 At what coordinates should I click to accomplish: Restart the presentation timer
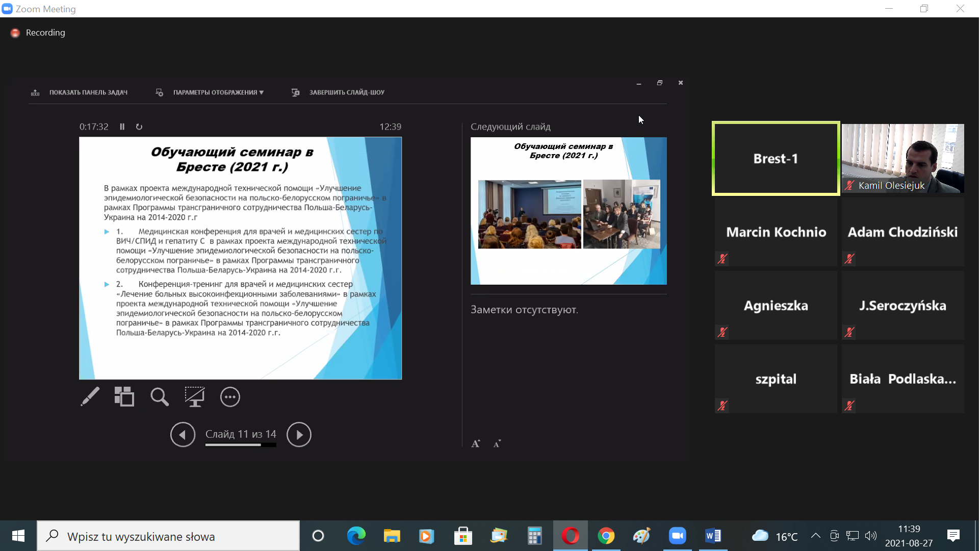(x=139, y=127)
